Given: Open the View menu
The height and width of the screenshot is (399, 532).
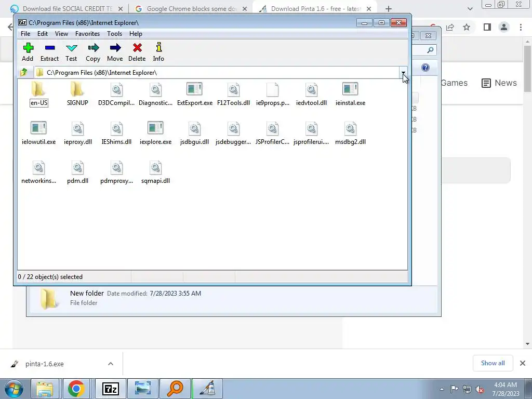Looking at the screenshot, I should pyautogui.click(x=61, y=34).
